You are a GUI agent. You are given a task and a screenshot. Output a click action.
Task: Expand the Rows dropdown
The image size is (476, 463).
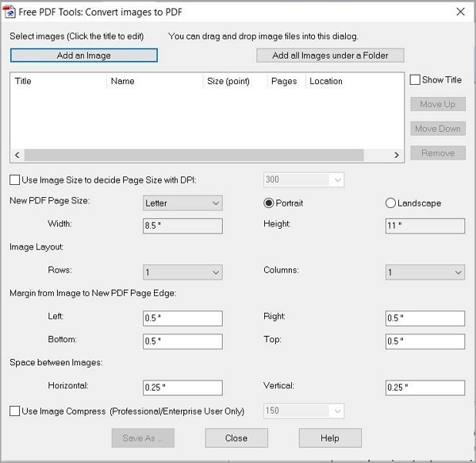(182, 272)
